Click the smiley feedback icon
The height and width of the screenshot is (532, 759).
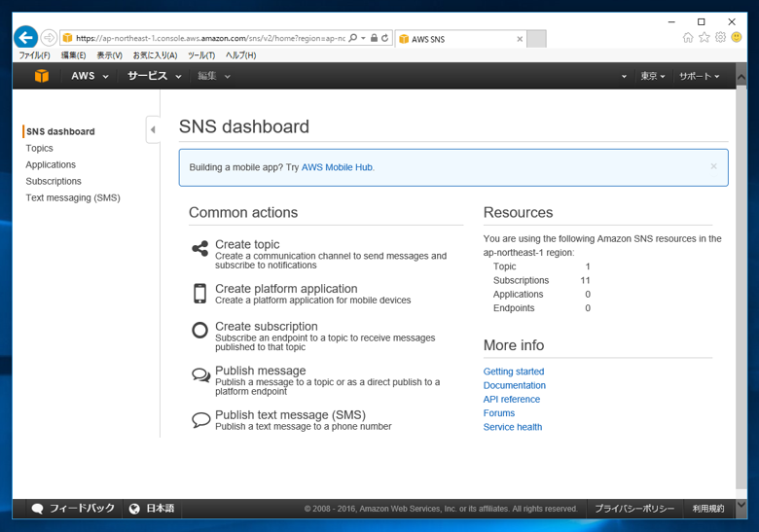point(737,37)
